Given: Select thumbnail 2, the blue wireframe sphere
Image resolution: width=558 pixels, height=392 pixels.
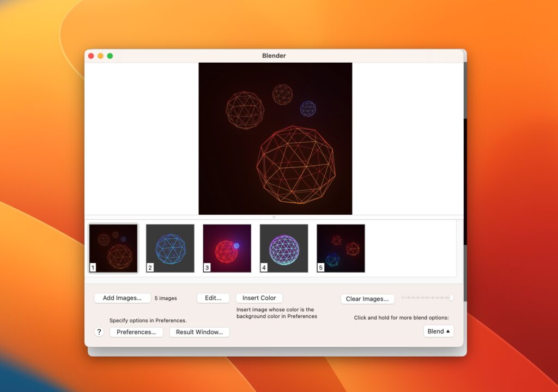Looking at the screenshot, I should 169,247.
